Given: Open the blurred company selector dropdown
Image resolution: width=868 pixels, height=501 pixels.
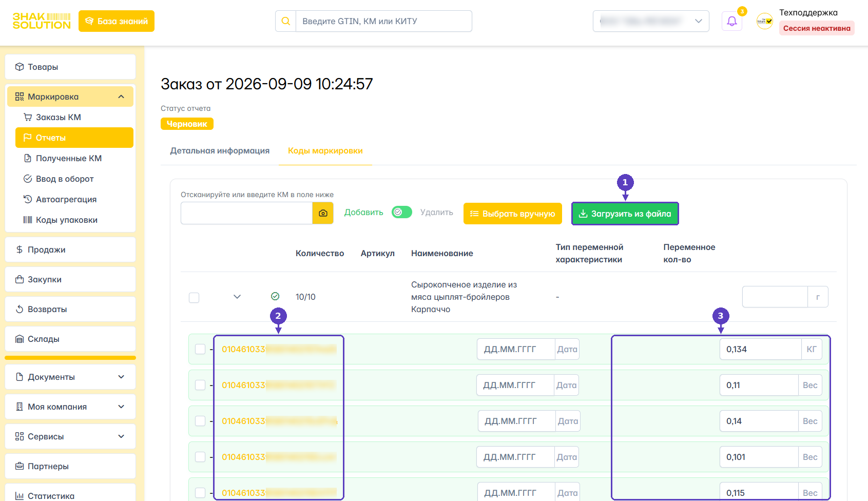Looking at the screenshot, I should click(651, 21).
